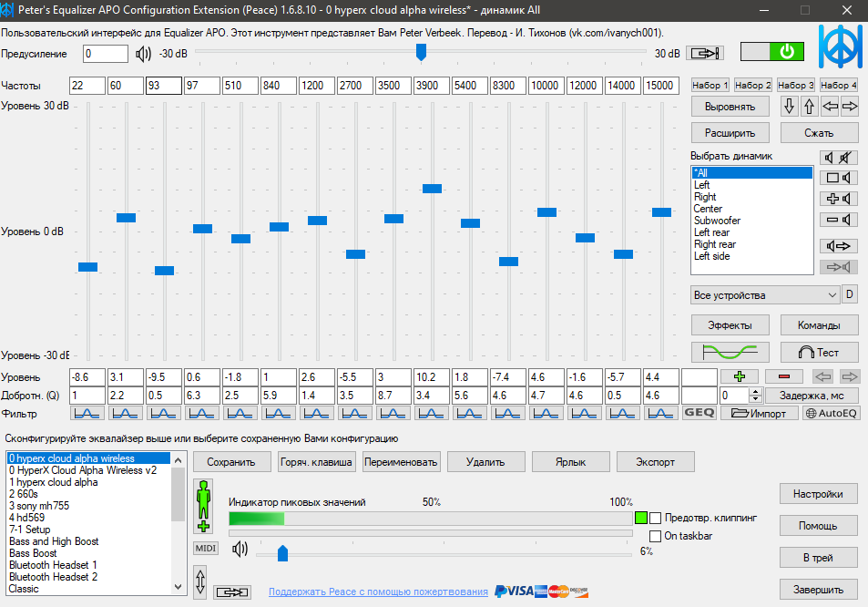The width and height of the screenshot is (868, 607).
Task: Open filter type for the 3900 Hz band
Action: point(431,413)
